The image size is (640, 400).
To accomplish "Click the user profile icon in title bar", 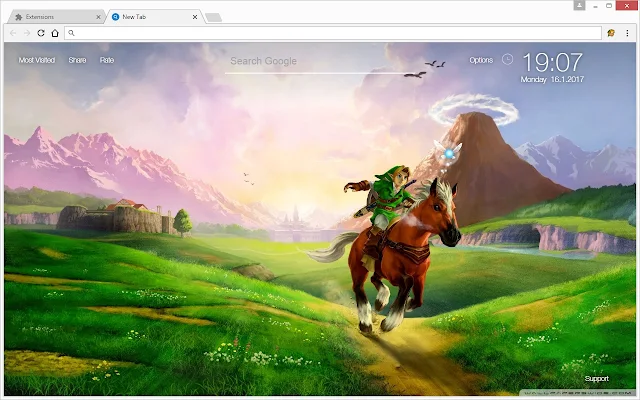I will (x=579, y=5).
